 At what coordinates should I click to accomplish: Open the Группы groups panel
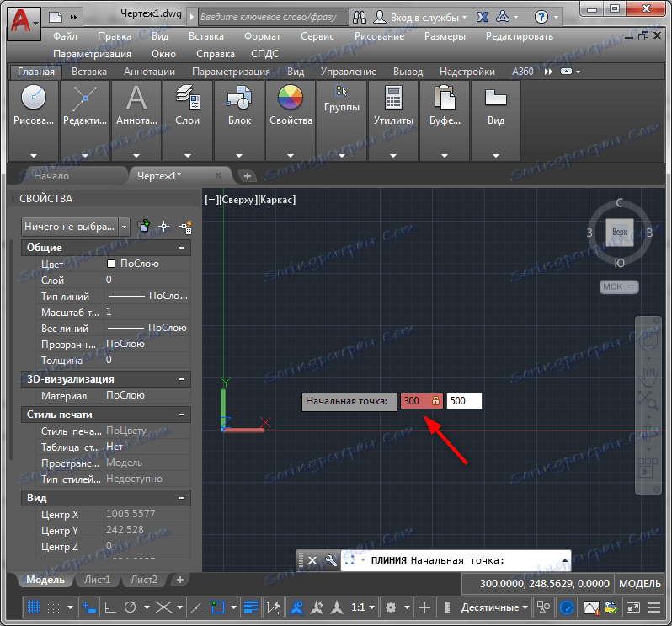pyautogui.click(x=342, y=120)
